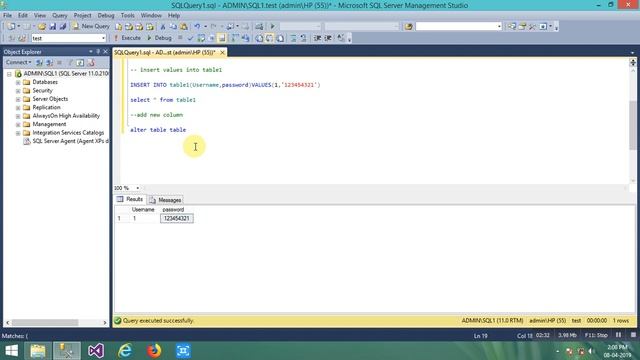Open the Project menu
The image size is (640, 360).
(82, 16)
